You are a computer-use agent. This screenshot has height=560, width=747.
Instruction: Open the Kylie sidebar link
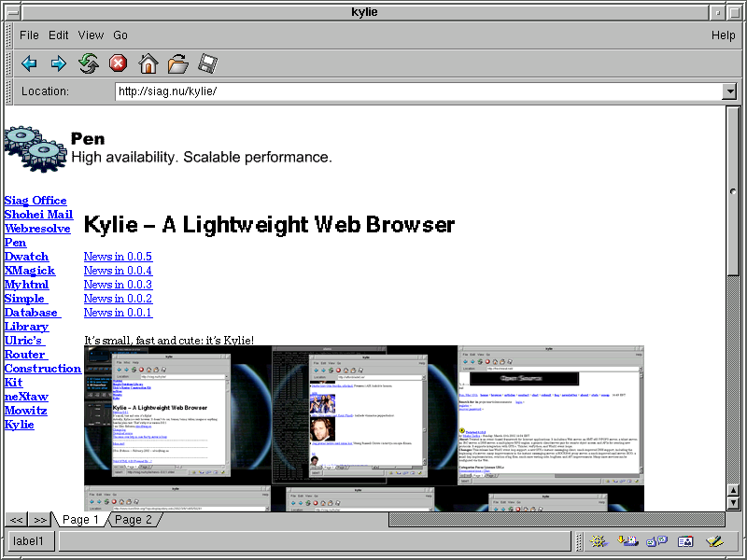point(19,425)
